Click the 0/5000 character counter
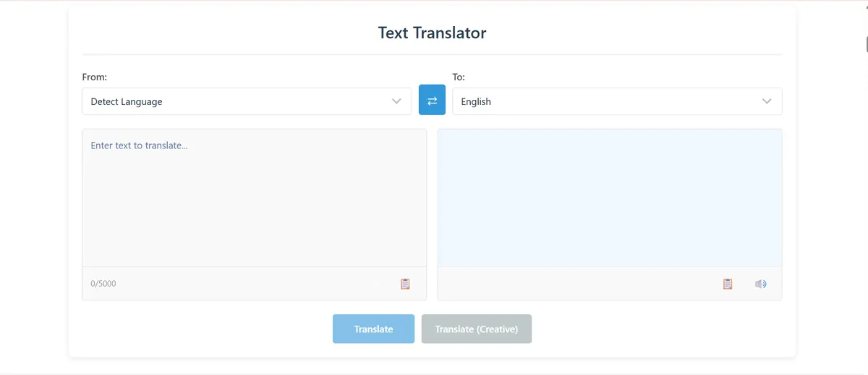The height and width of the screenshot is (375, 868). pos(103,284)
